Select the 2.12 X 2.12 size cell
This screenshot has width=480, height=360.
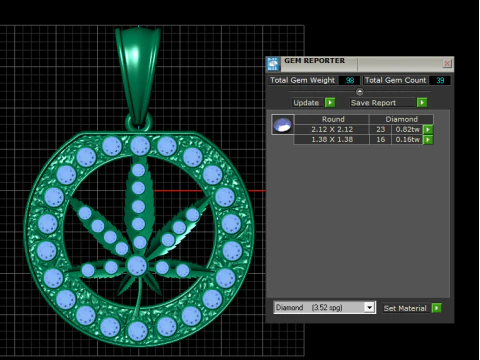point(332,129)
